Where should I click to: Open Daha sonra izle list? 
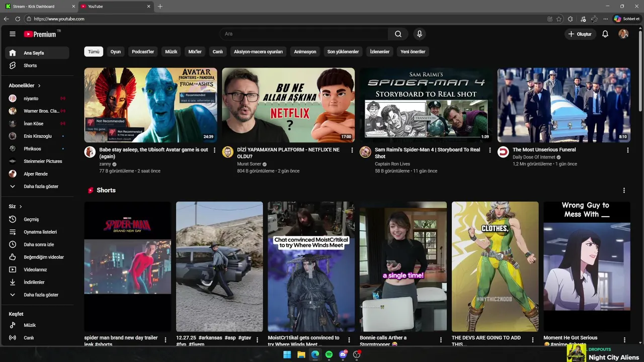click(x=37, y=244)
